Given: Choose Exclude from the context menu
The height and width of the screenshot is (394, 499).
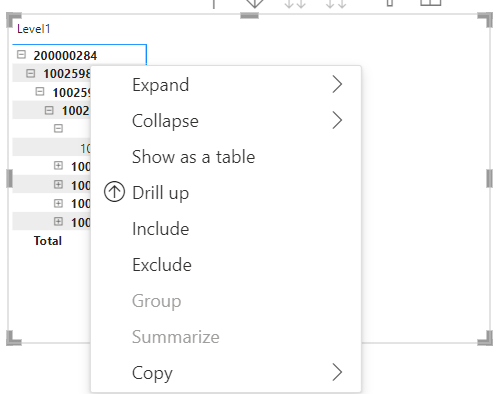Looking at the screenshot, I should 226,265.
